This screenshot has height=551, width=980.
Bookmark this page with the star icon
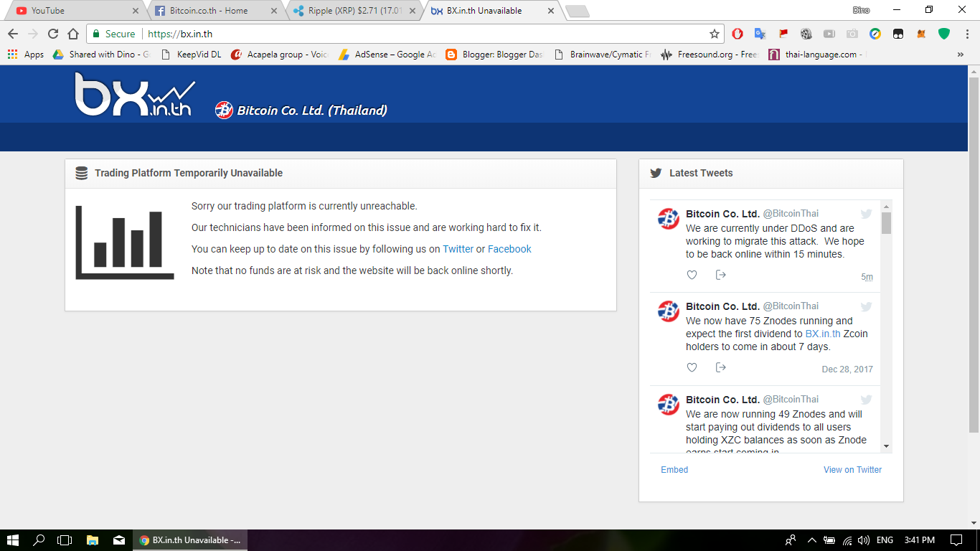point(715,34)
